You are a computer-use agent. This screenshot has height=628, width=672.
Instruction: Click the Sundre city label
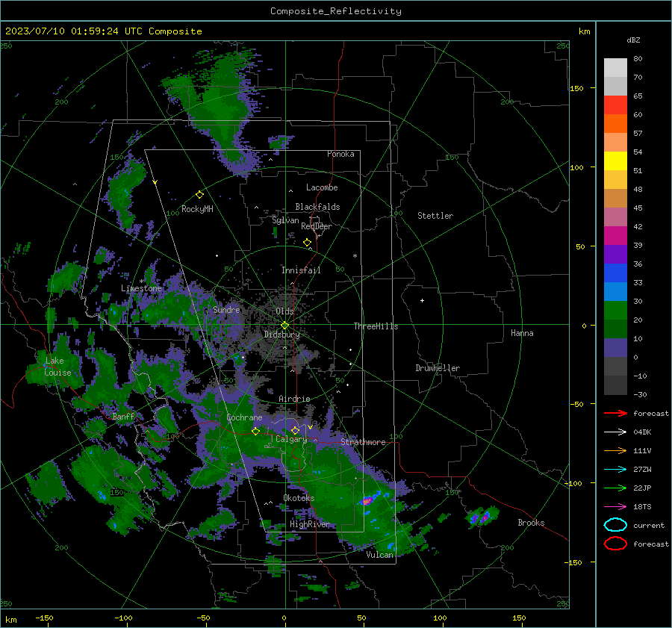pyautogui.click(x=226, y=309)
